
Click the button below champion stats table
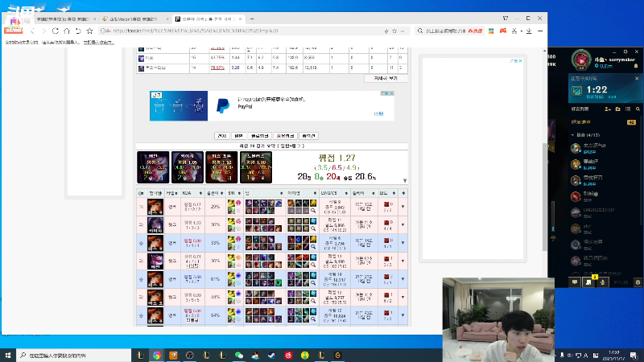(386, 78)
